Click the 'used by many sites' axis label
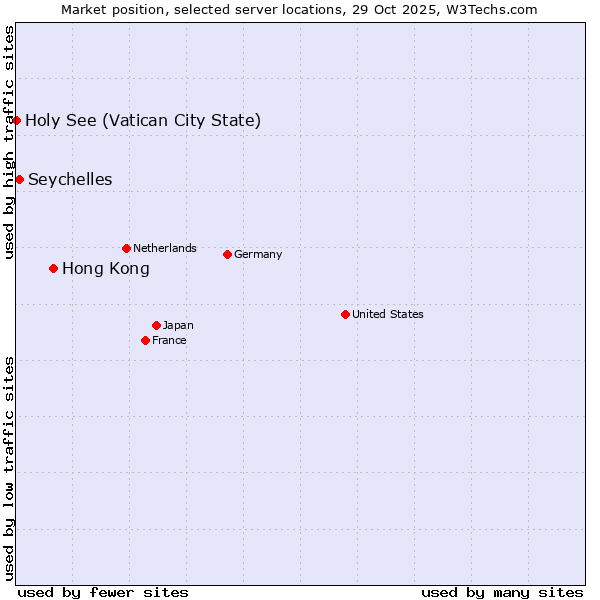The image size is (600, 600). point(502,592)
